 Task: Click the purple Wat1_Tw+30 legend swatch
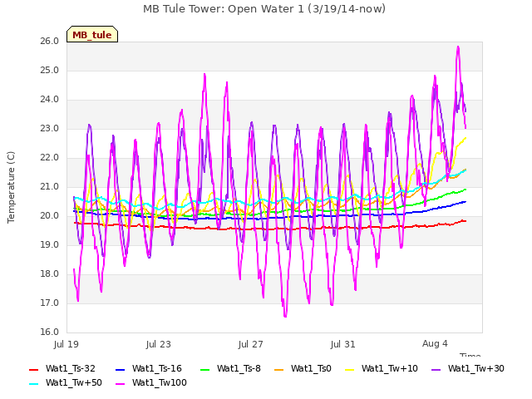pos(436,369)
